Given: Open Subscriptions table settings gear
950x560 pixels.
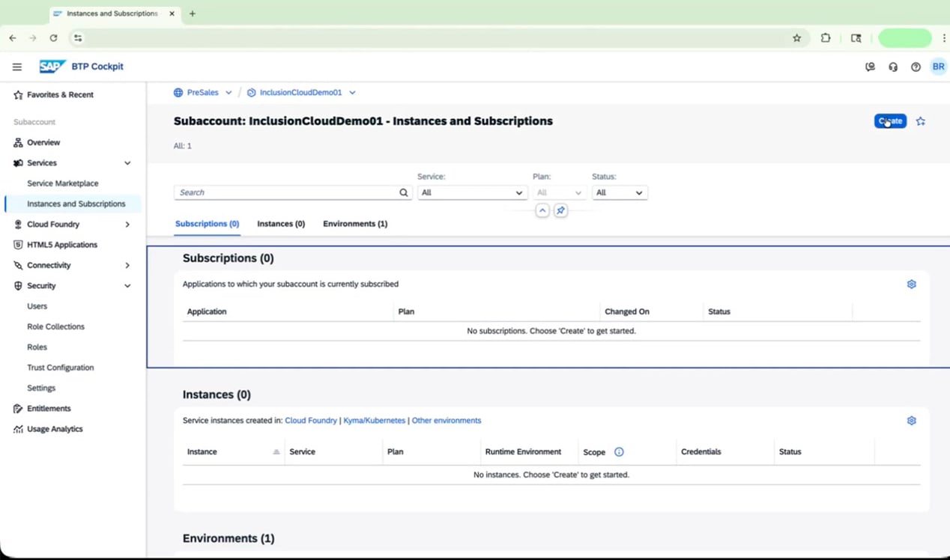Looking at the screenshot, I should click(x=912, y=284).
